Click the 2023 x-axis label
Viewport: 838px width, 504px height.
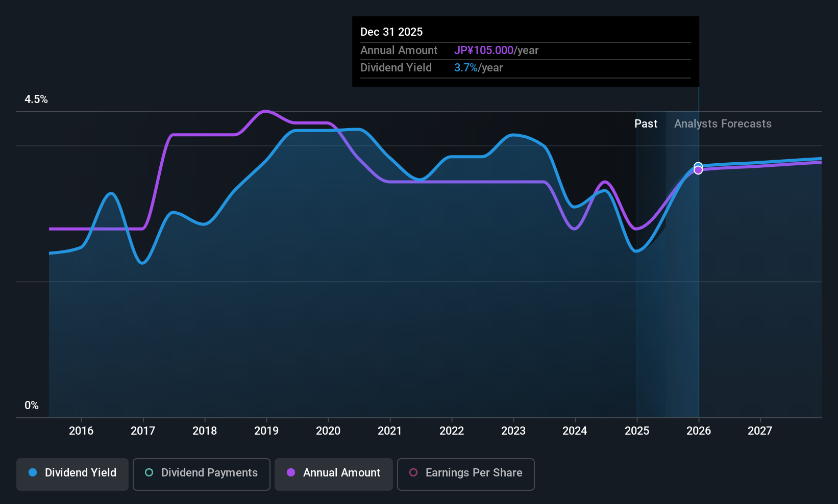[x=513, y=431]
